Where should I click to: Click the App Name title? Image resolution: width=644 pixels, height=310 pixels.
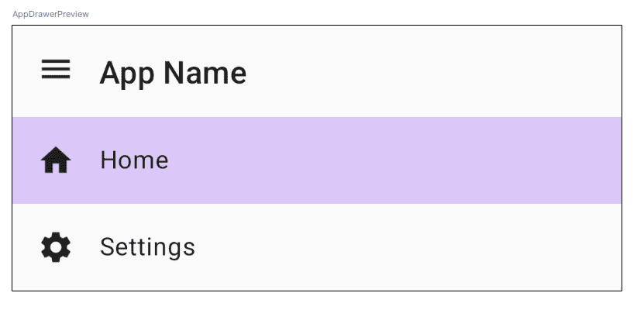173,73
